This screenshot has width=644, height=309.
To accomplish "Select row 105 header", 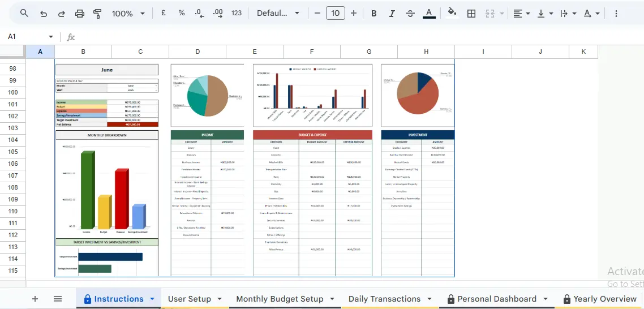I will click(12, 152).
